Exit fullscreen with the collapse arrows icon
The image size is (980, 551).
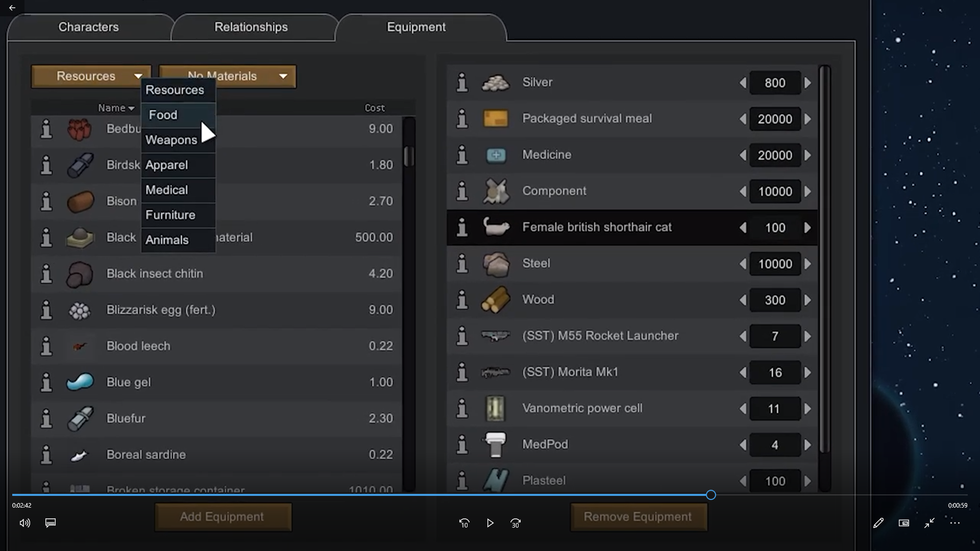pos(929,523)
